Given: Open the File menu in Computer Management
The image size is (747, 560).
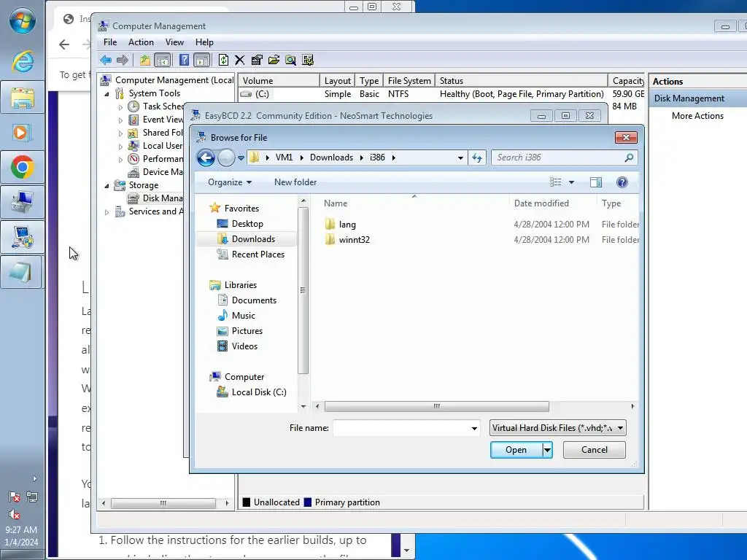Looking at the screenshot, I should click(110, 42).
